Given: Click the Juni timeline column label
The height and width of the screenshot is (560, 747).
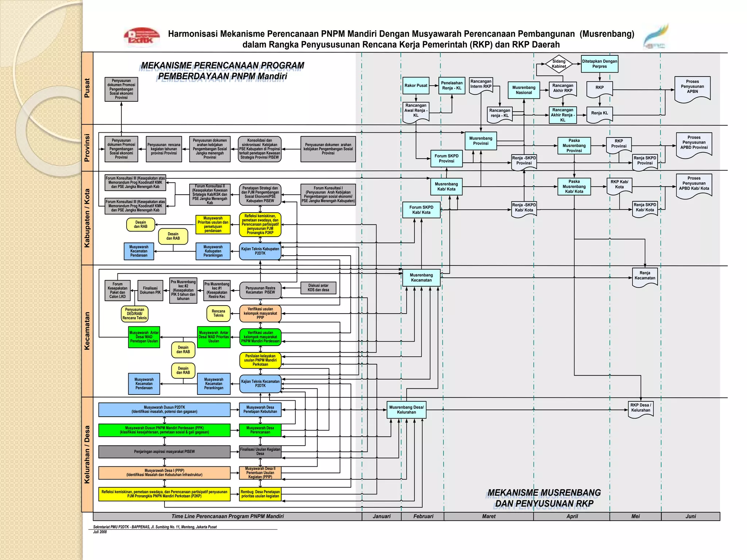Looking at the screenshot, I should click(690, 516).
